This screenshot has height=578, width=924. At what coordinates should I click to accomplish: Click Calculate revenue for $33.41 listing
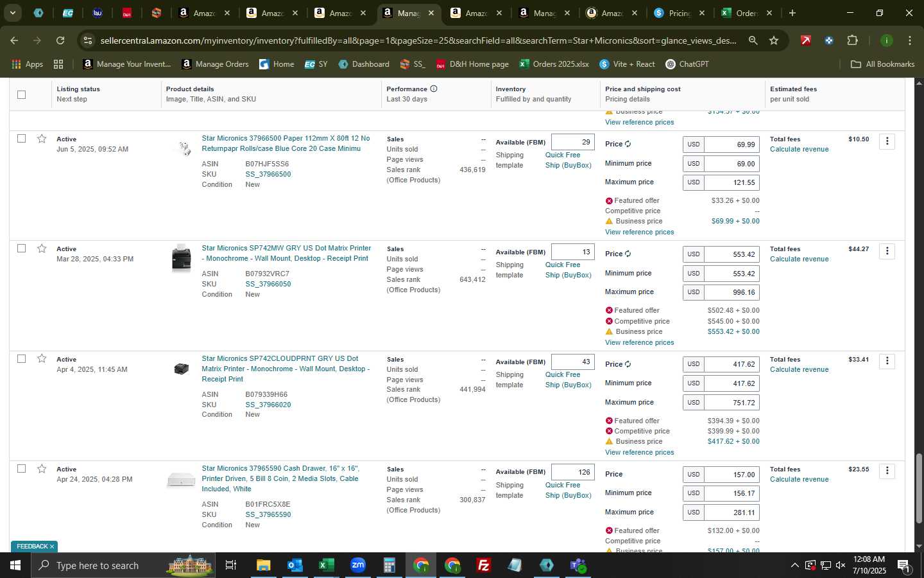pos(799,369)
